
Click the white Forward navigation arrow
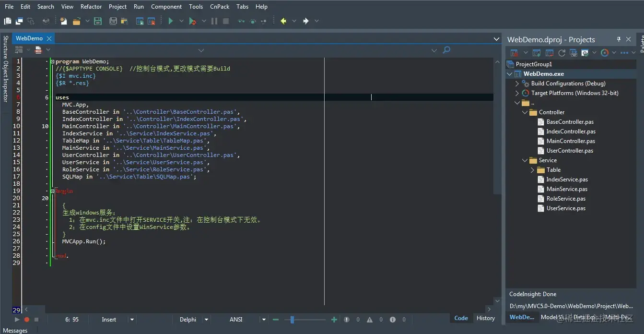point(305,21)
